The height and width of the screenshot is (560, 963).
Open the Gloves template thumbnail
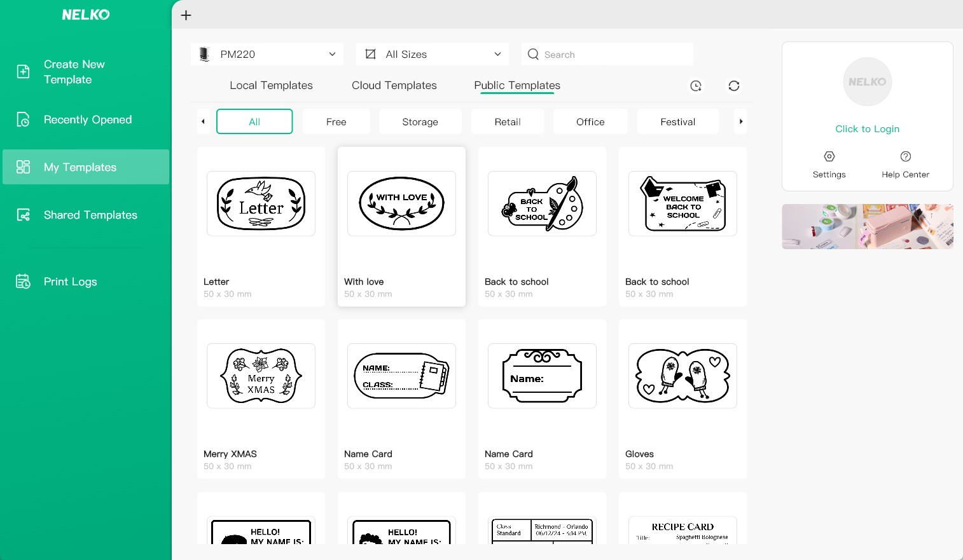[682, 376]
